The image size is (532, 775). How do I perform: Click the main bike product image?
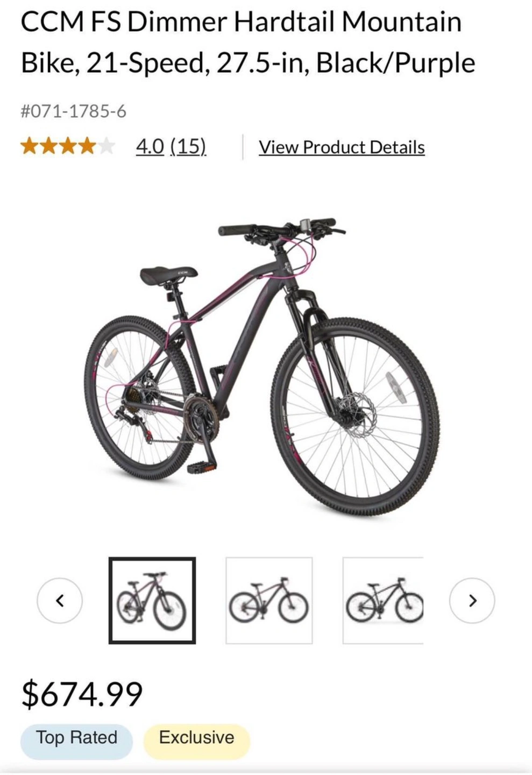coord(263,367)
